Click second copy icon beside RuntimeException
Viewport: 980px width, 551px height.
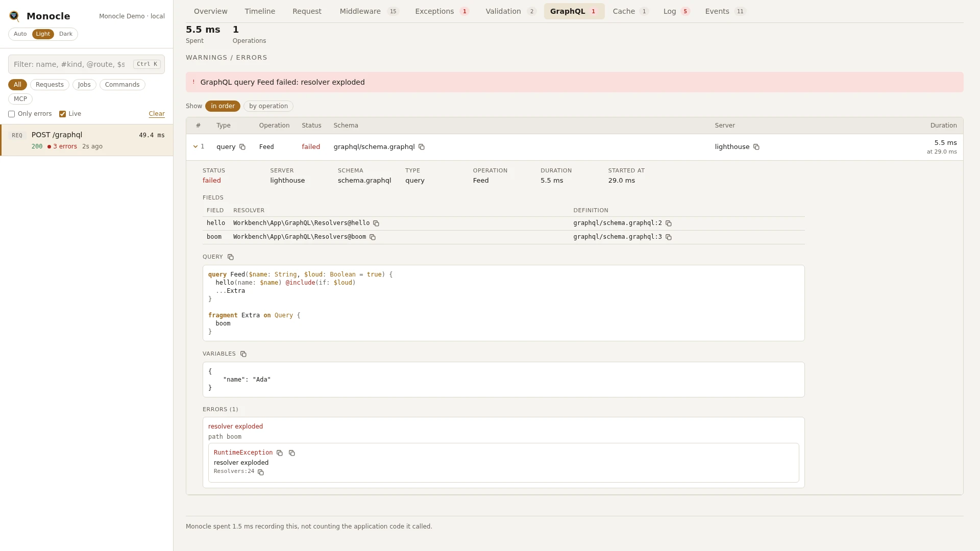292,453
